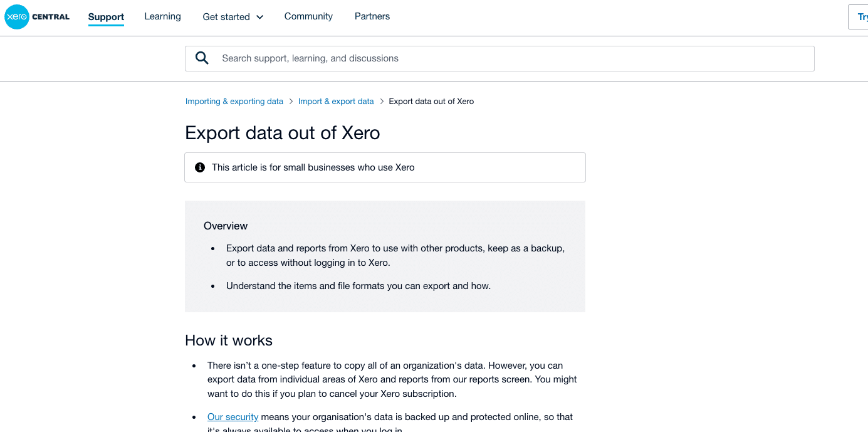The height and width of the screenshot is (432, 868).
Task: Click the Overview heading in grey box
Action: [226, 226]
